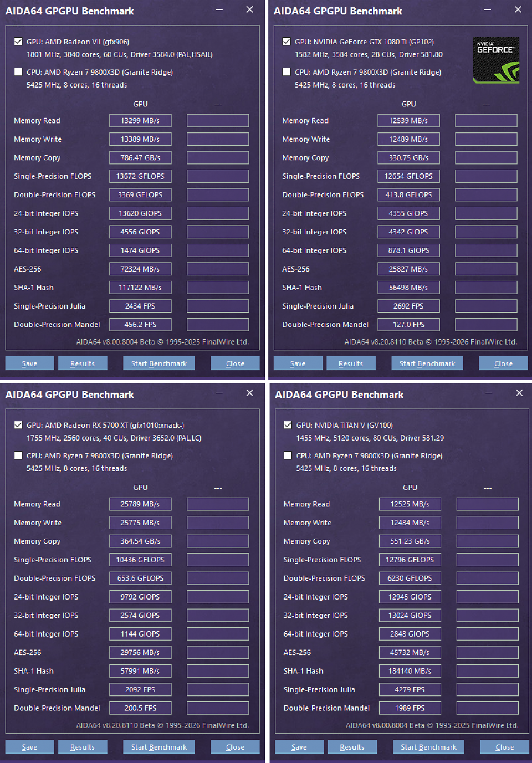Select the 551.23 GB/s Memory Copy value
Viewport: 532px width, 763px height.
(410, 541)
